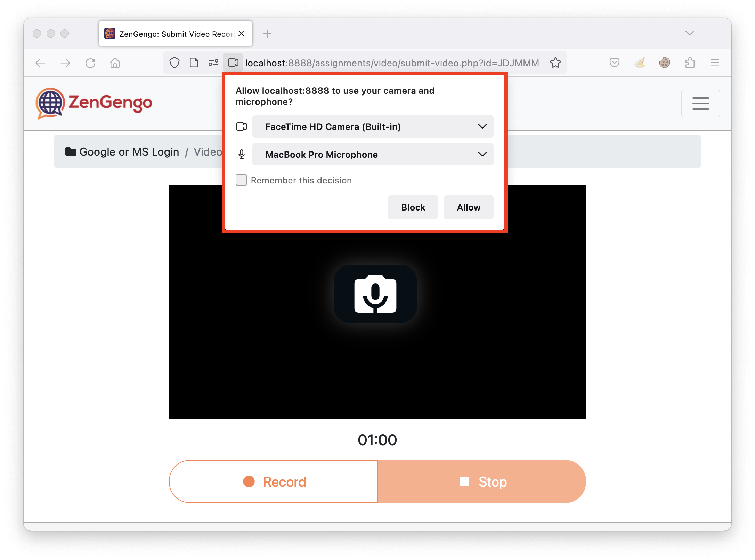
Task: Start recording with the Record button
Action: pos(274,481)
